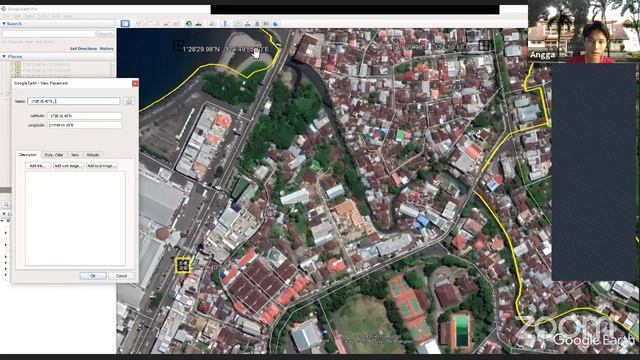Open the placemark icon chooser beside Name
The height and width of the screenshot is (360, 640).
coord(129,101)
